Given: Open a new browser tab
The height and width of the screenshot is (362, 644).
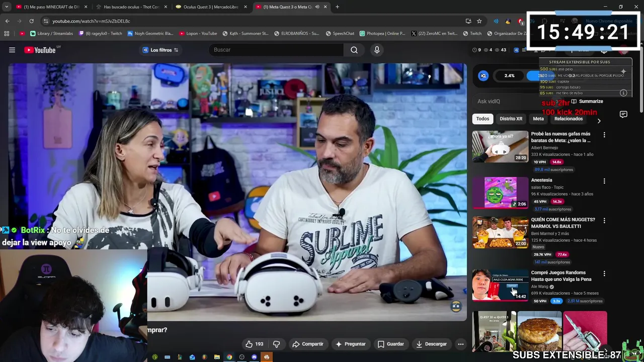Looking at the screenshot, I should pyautogui.click(x=337, y=7).
